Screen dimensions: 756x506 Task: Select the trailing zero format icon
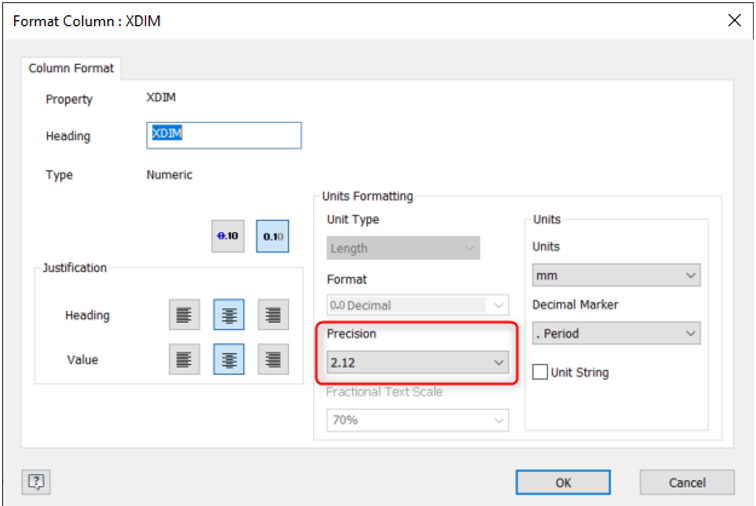tap(272, 236)
